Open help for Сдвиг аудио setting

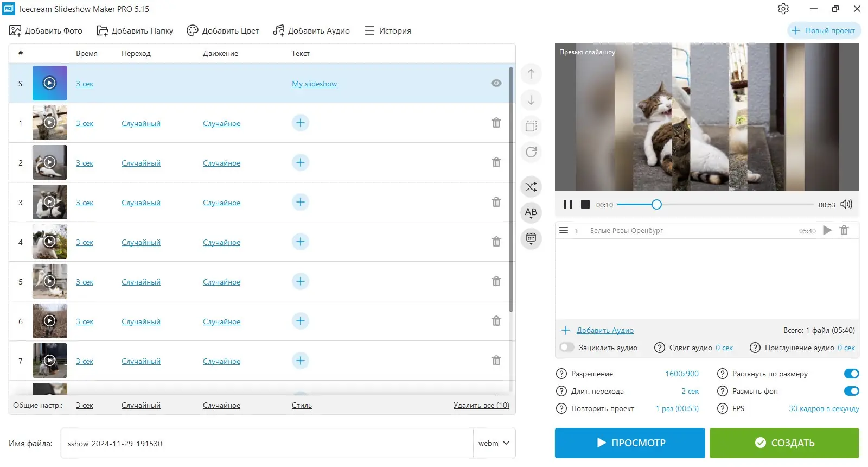660,348
